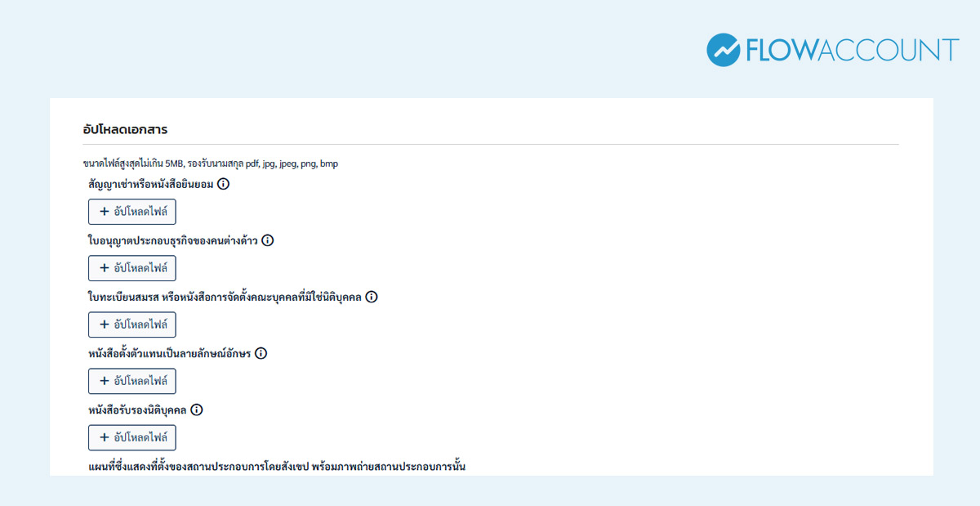Click the info icon beside สัญญาเช่าหรือหนังสือยินยอม
This screenshot has height=506, width=980.
pyautogui.click(x=224, y=185)
